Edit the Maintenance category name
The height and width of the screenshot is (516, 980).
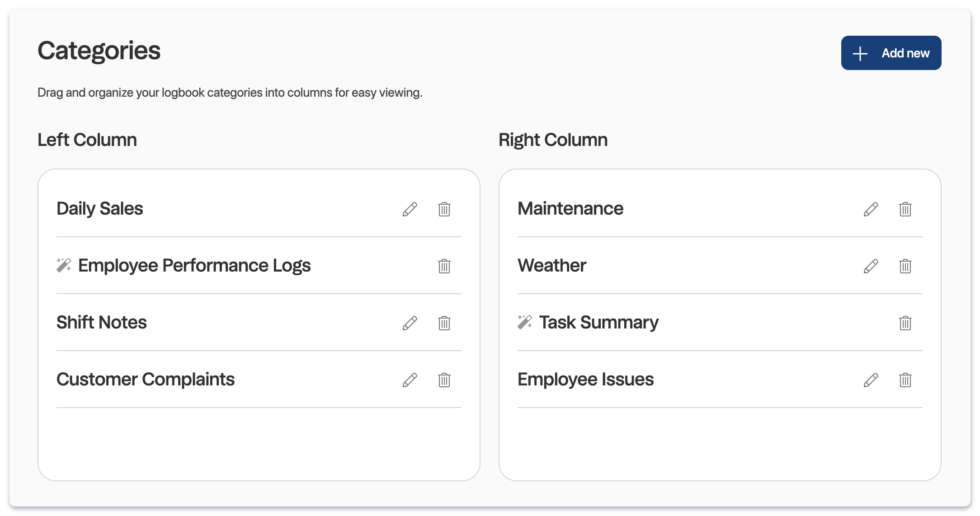point(870,209)
